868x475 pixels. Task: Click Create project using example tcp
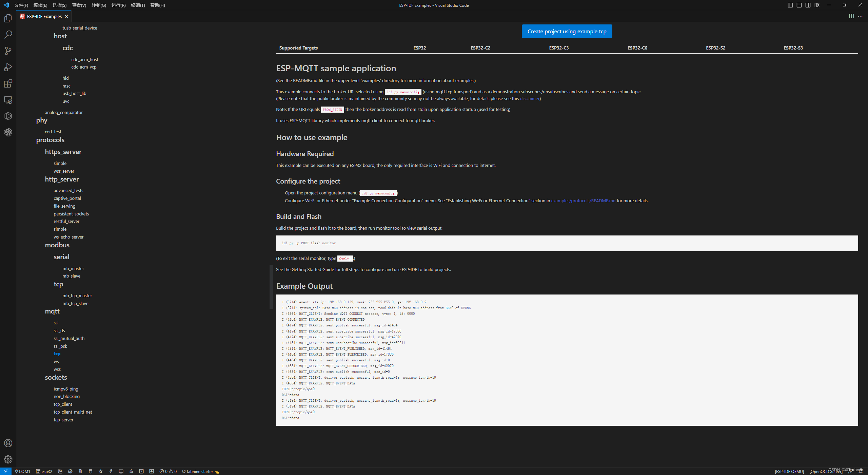pos(567,31)
